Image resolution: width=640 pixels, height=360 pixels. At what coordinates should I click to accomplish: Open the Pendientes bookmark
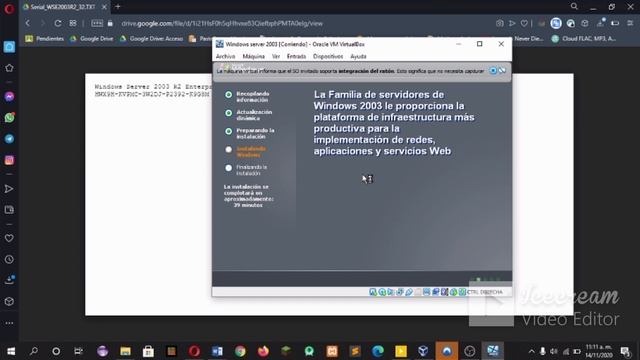click(x=44, y=39)
